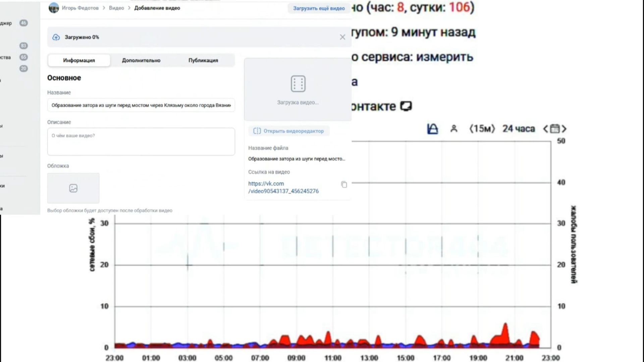Open the vk.com video link

tap(283, 187)
